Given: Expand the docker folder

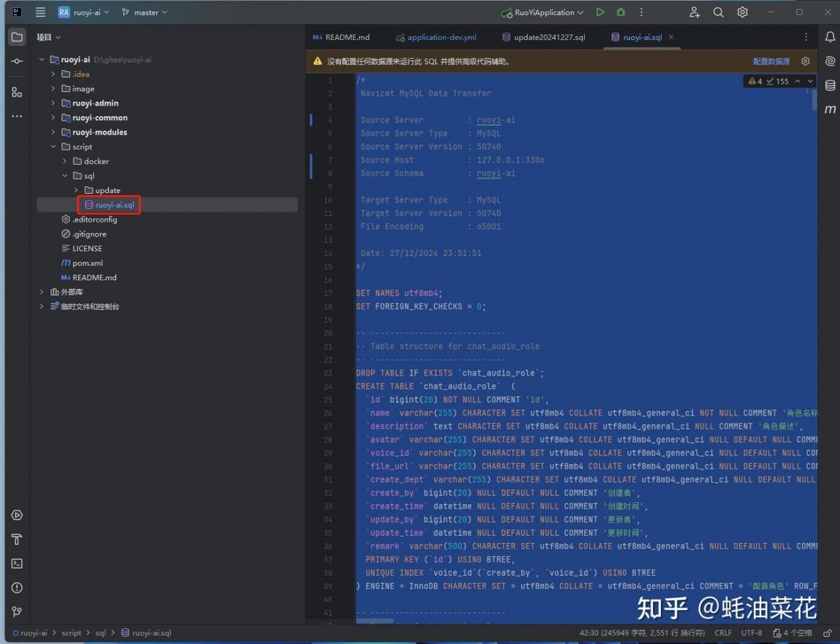Looking at the screenshot, I should pyautogui.click(x=64, y=161).
